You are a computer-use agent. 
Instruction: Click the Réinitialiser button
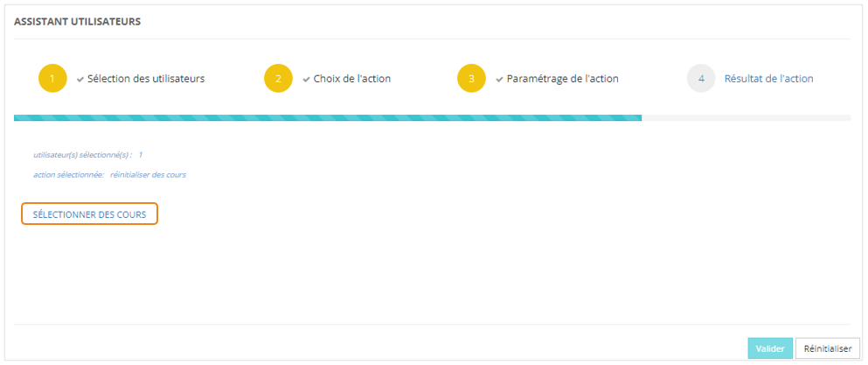pyautogui.click(x=828, y=348)
